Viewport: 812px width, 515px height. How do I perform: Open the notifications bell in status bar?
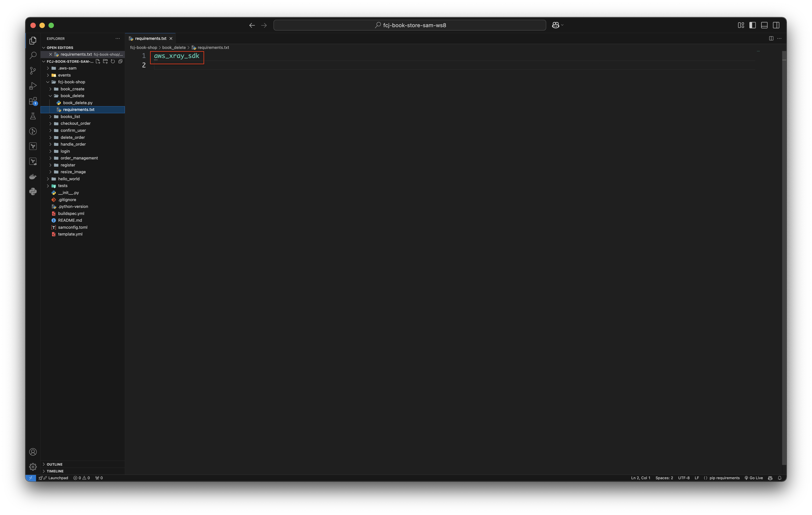779,478
